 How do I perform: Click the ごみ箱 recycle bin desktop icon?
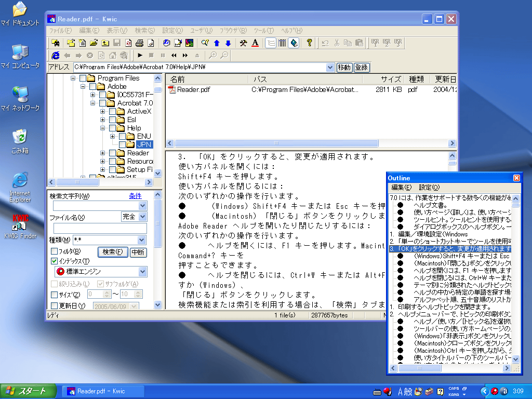20,141
